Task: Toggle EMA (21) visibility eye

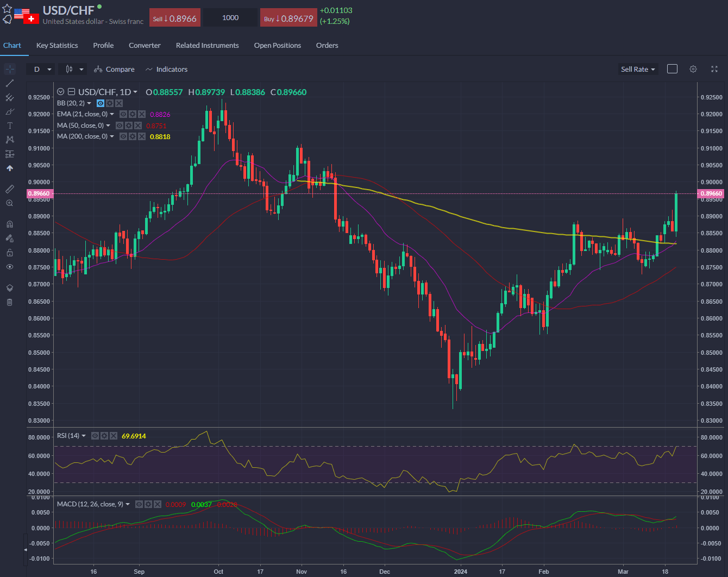Action: [x=123, y=114]
